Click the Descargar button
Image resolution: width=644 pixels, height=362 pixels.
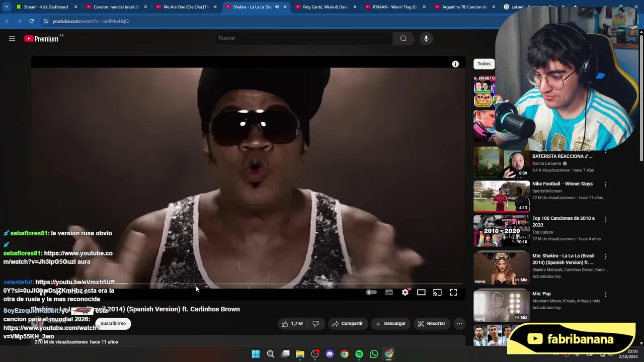(x=390, y=324)
